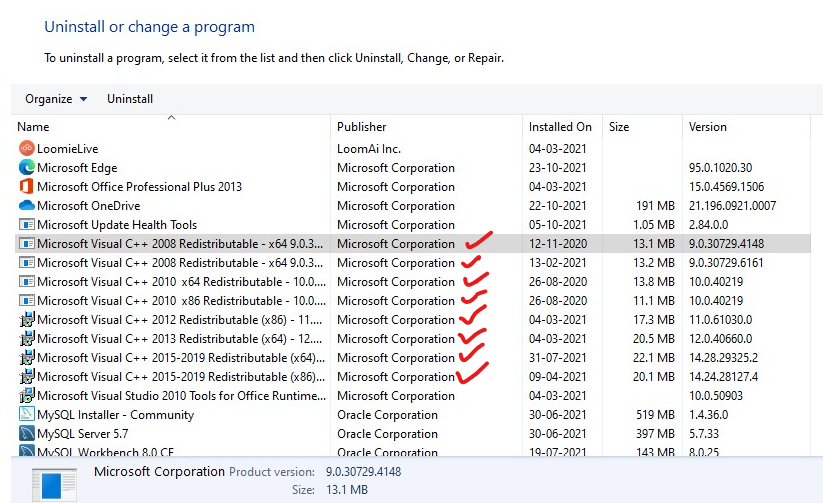Click version 1.4.36.0 cell

click(708, 415)
